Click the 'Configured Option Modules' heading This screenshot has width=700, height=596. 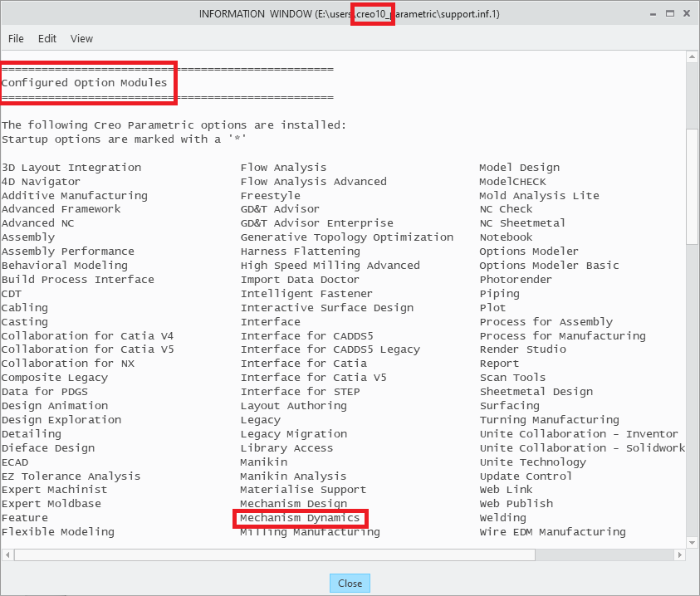click(84, 83)
